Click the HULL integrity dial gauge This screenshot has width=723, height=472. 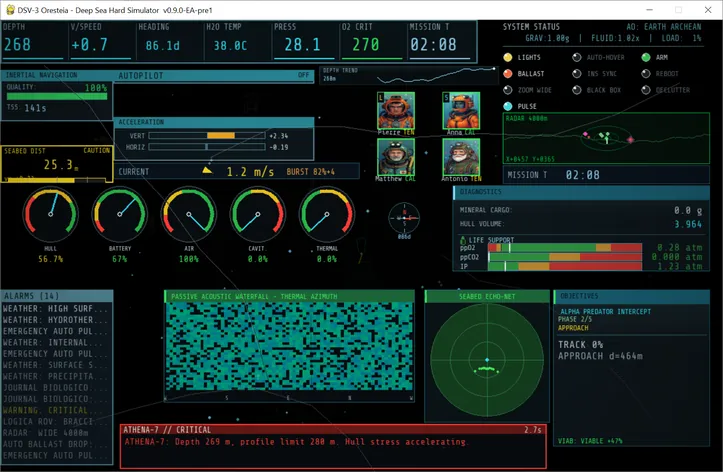point(51,214)
